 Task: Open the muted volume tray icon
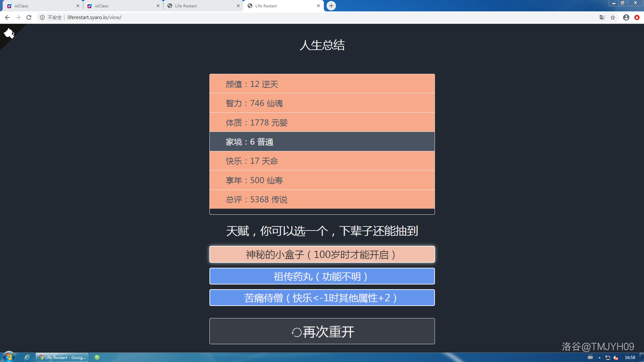click(x=616, y=358)
